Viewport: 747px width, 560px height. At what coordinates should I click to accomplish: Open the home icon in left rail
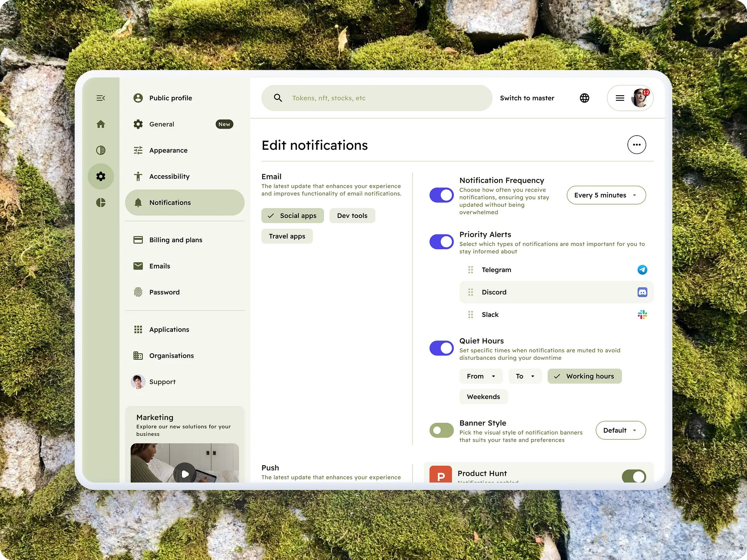(x=101, y=124)
